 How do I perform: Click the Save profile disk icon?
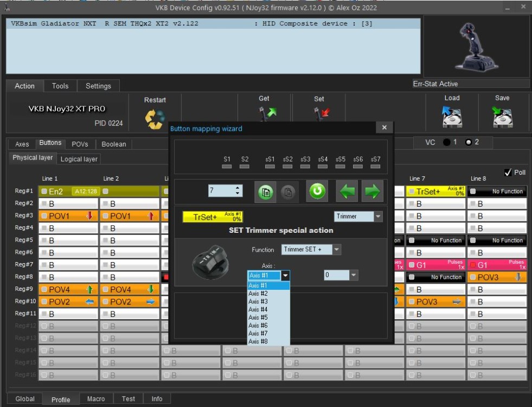click(502, 117)
